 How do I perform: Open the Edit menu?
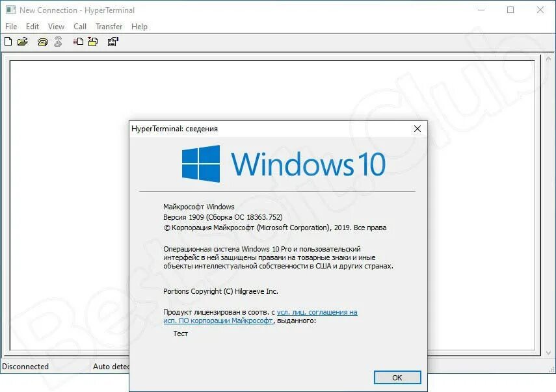pyautogui.click(x=33, y=27)
